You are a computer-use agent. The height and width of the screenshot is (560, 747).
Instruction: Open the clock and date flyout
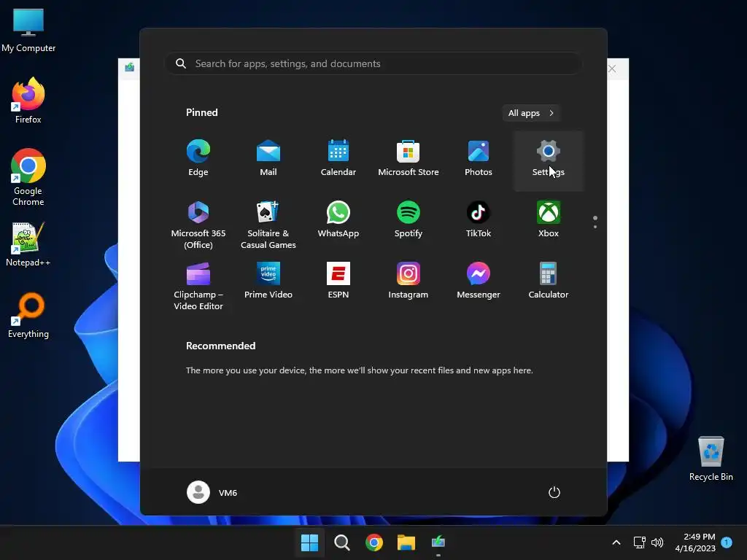click(x=695, y=542)
